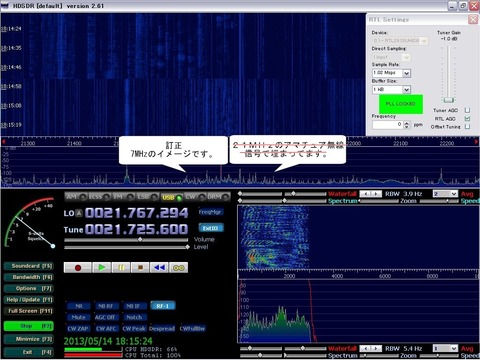The width and height of the screenshot is (480, 360).
Task: Click Minimize [F3] button
Action: tap(28, 339)
